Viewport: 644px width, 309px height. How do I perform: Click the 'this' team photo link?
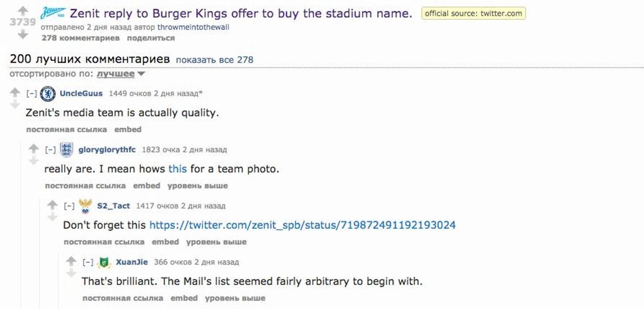click(178, 169)
